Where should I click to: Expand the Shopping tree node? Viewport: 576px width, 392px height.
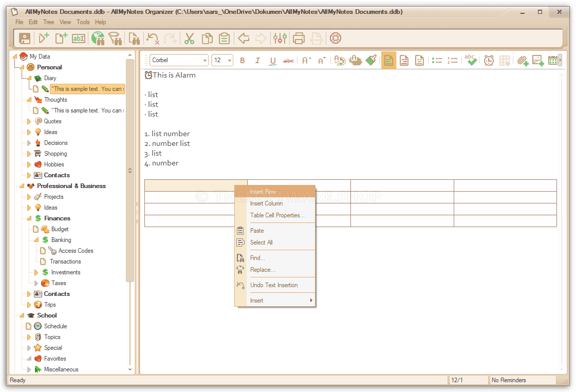[x=29, y=154]
